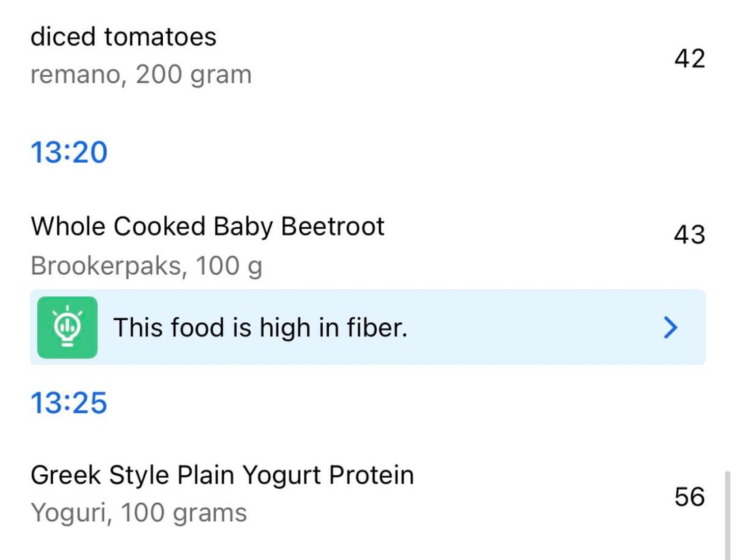736x560 pixels.
Task: Tap the 13:25 meal time header
Action: 69,403
